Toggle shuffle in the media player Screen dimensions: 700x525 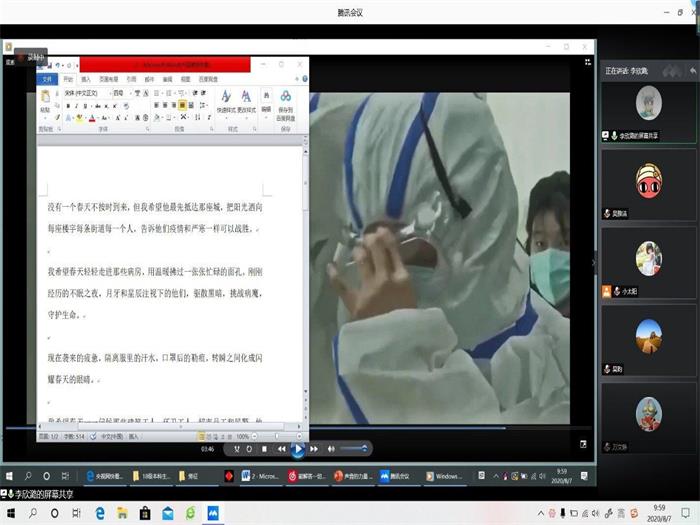pos(237,449)
